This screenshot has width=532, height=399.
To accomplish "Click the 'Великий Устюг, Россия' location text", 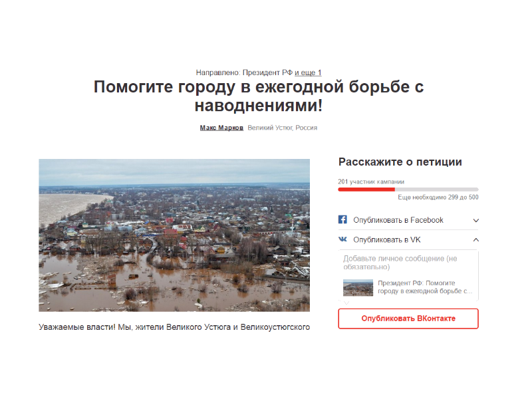I will 282,128.
